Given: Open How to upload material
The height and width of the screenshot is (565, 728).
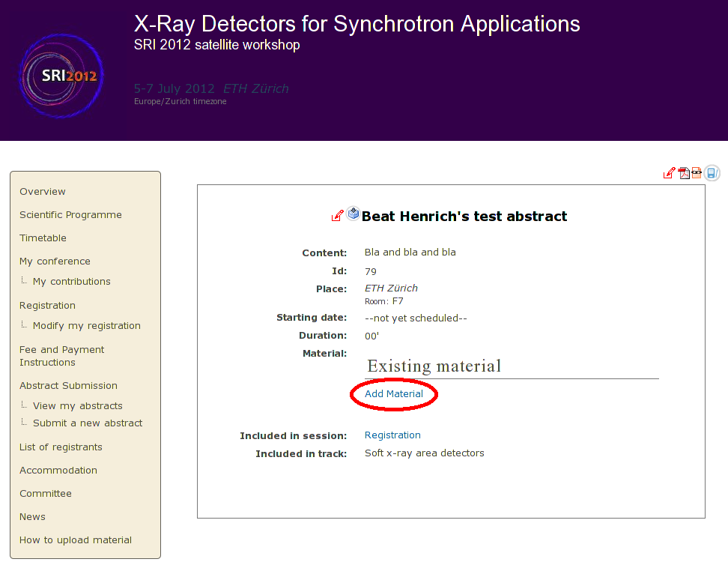Looking at the screenshot, I should click(x=75, y=540).
